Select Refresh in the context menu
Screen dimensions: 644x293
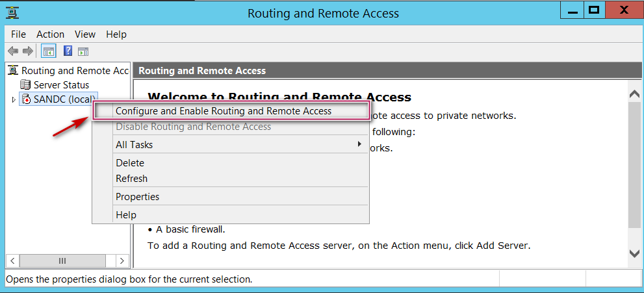(x=131, y=179)
